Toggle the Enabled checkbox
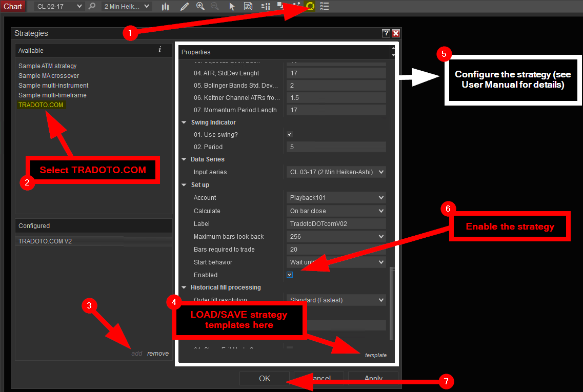Image resolution: width=583 pixels, height=392 pixels. (290, 275)
